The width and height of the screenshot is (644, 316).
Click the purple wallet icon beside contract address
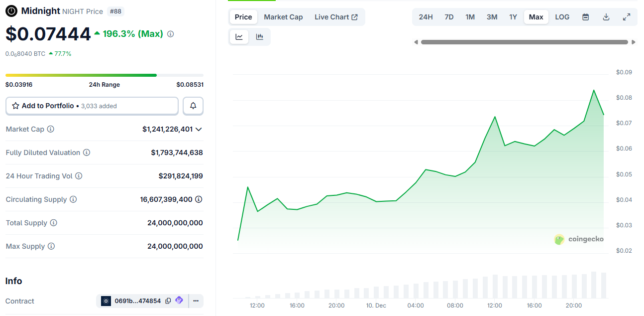(x=179, y=301)
